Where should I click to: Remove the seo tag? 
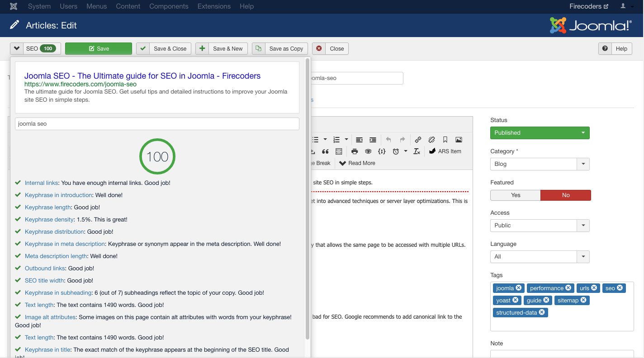[x=620, y=288]
